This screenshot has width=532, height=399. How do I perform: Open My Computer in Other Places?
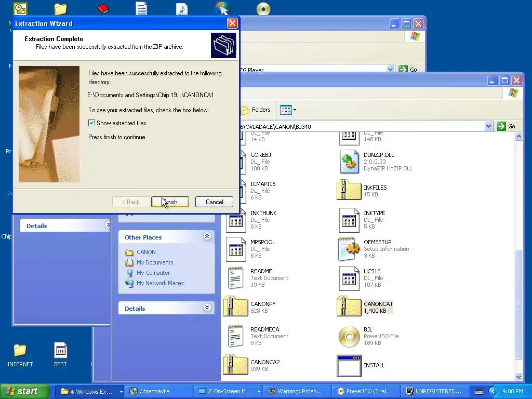pos(153,273)
